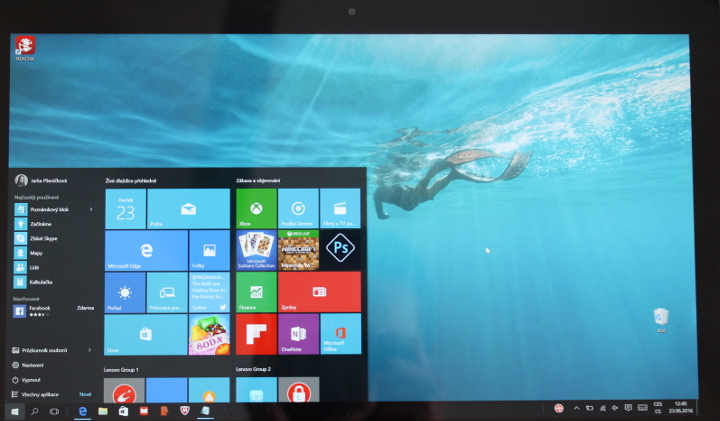
Task: Open the Microsoft Office tile
Action: [340, 334]
